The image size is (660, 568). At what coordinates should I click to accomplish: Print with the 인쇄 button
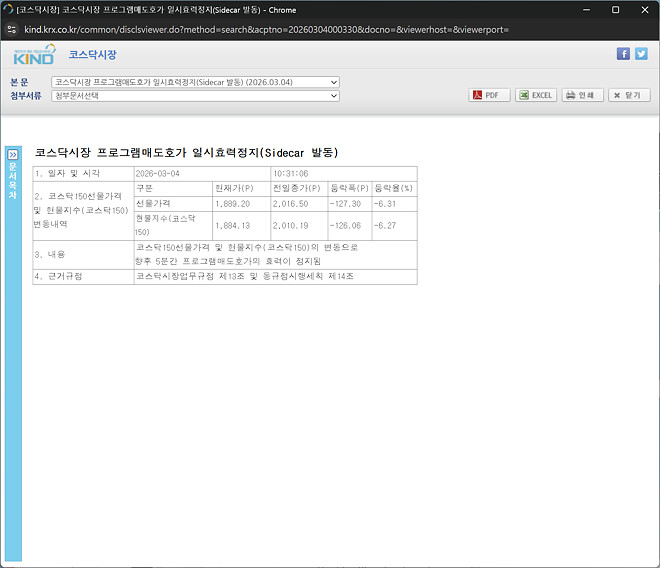581,96
